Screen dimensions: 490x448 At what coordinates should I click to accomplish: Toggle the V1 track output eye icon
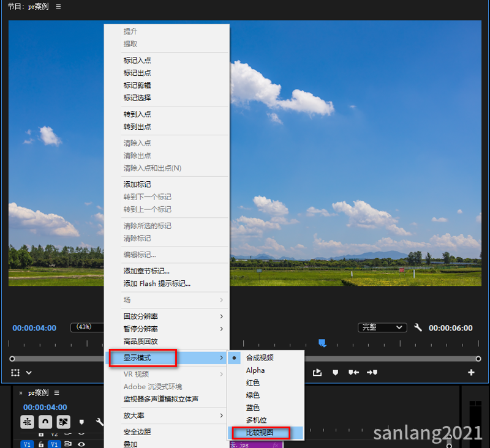[x=82, y=444]
